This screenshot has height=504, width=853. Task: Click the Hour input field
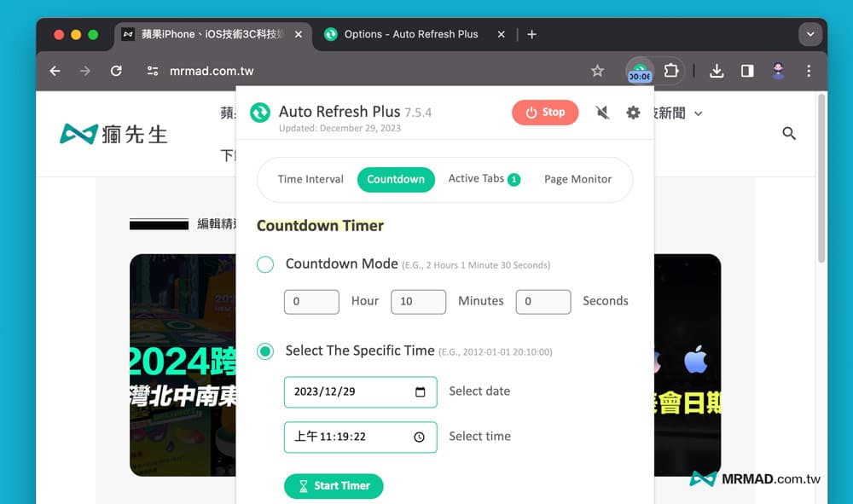click(311, 302)
